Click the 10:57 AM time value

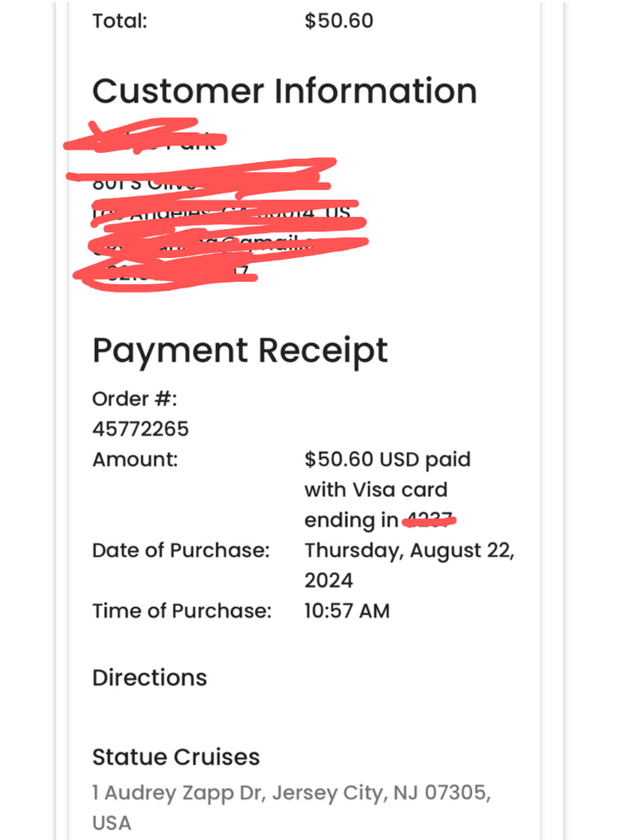pos(346,612)
